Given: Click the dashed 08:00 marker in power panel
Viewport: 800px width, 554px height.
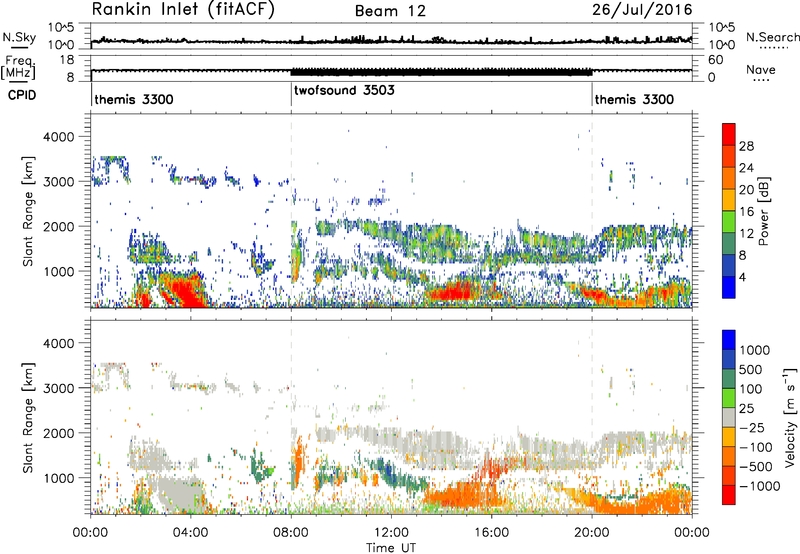Looking at the screenshot, I should 291,211.
